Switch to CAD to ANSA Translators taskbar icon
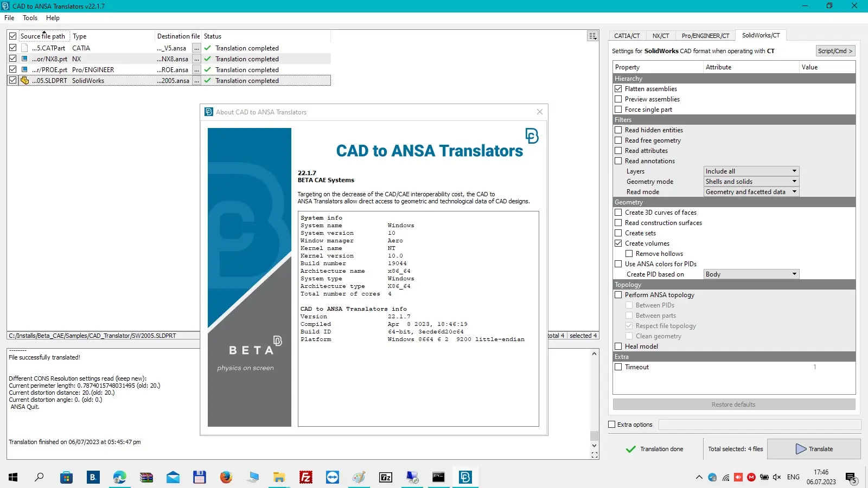The height and width of the screenshot is (488, 868). [x=465, y=477]
